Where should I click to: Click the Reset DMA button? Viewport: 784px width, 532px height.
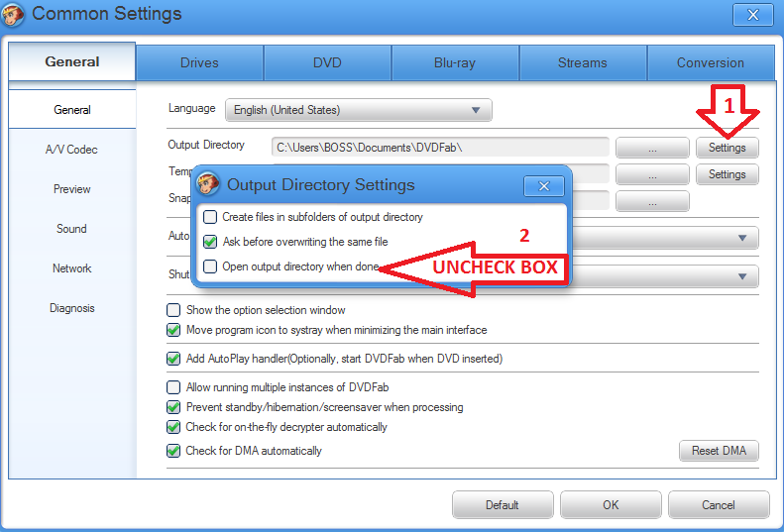[719, 451]
